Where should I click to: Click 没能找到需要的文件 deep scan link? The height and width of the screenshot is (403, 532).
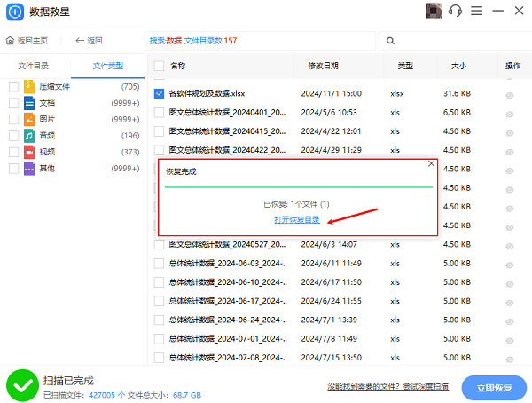[387, 386]
